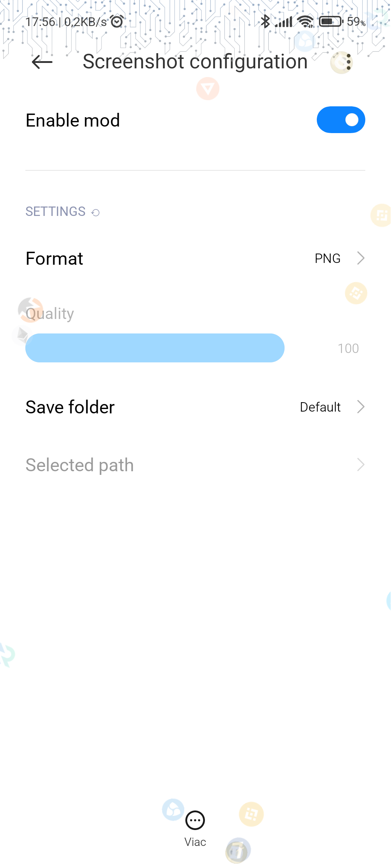Change the Default save folder value

[320, 407]
